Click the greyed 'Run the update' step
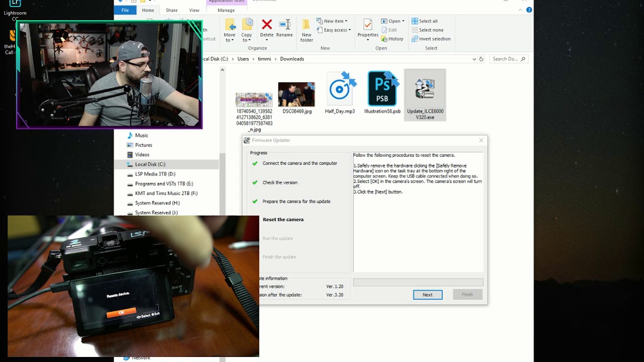644x362 pixels. click(x=278, y=238)
